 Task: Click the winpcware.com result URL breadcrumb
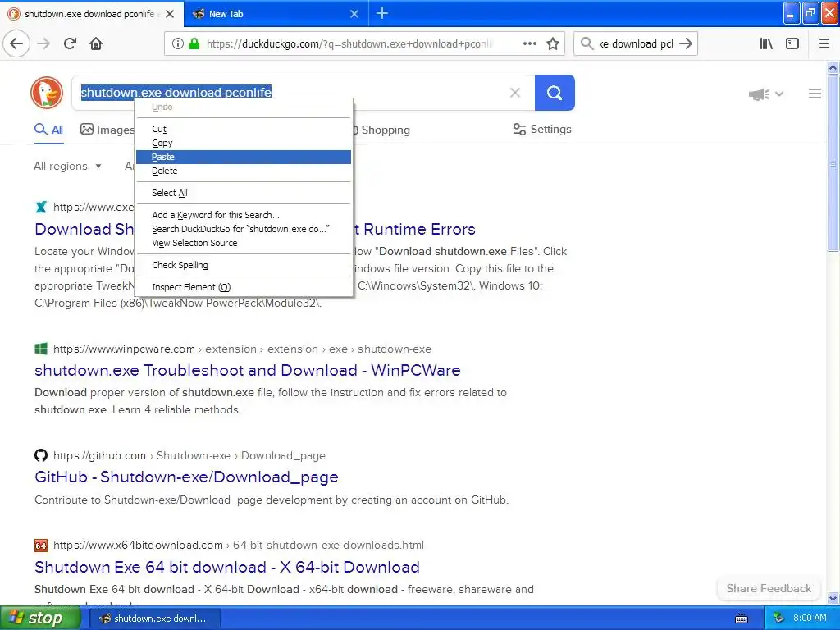(242, 349)
